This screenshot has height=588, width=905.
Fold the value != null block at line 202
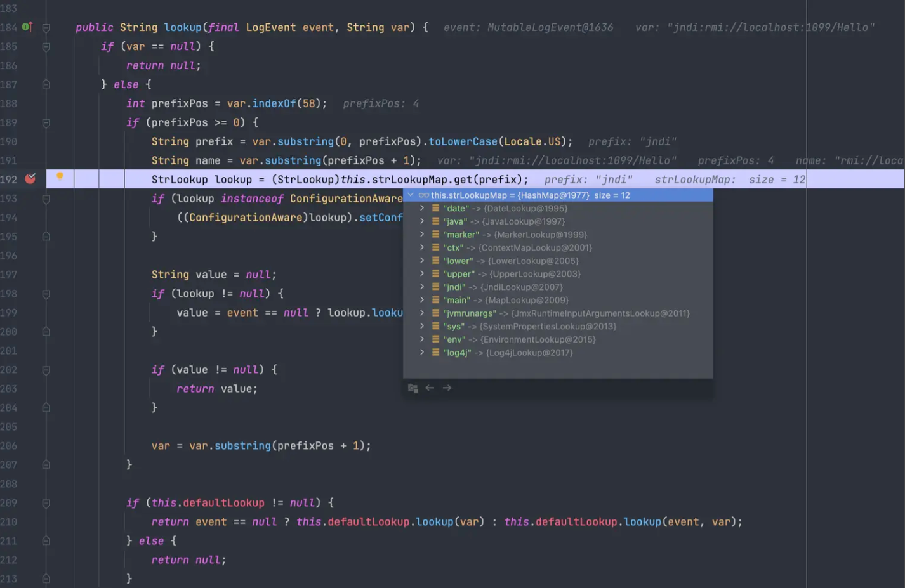[x=46, y=370]
